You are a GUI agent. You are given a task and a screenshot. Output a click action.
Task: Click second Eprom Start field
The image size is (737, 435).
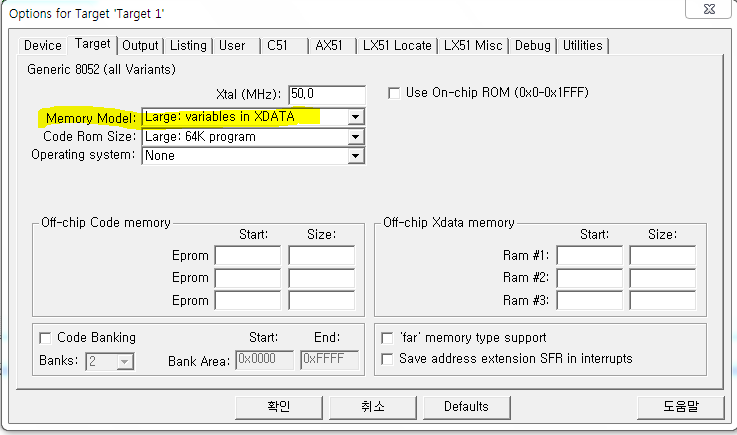point(248,278)
